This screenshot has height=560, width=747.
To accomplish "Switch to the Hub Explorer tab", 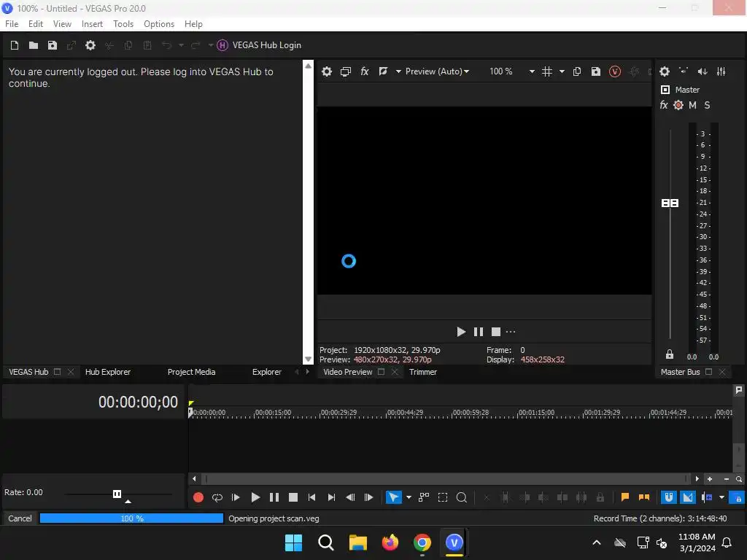I will pos(108,372).
